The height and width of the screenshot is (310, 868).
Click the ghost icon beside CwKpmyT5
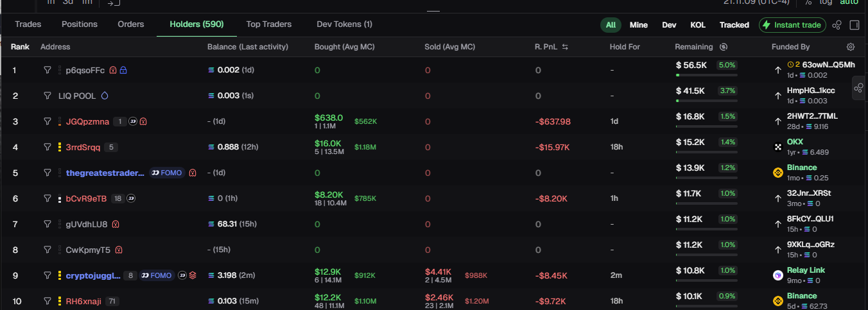pyautogui.click(x=119, y=250)
